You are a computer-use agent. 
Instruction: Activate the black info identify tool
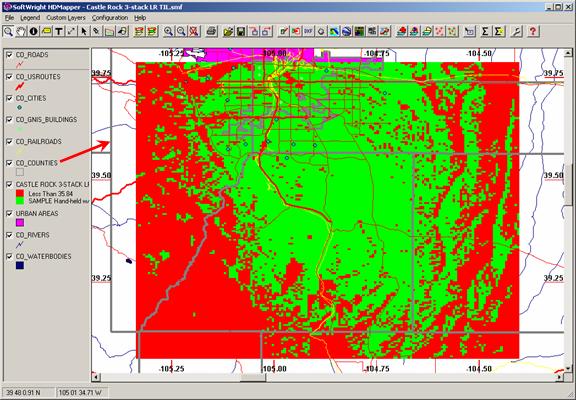[x=33, y=32]
